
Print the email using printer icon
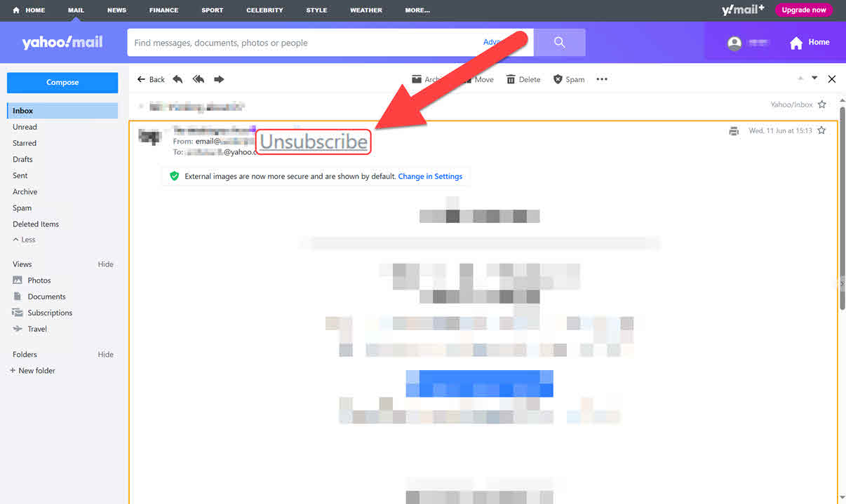coord(734,131)
